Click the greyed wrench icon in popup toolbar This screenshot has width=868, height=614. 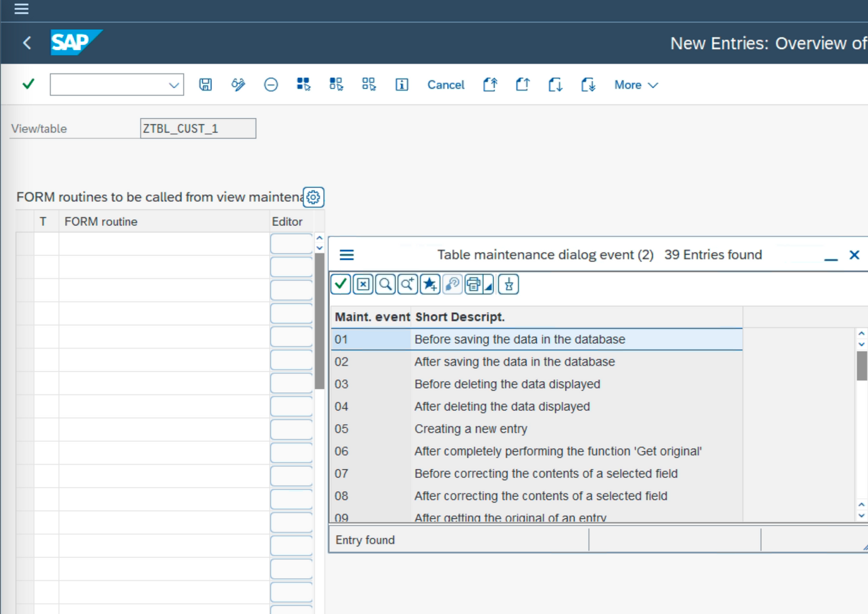click(452, 284)
